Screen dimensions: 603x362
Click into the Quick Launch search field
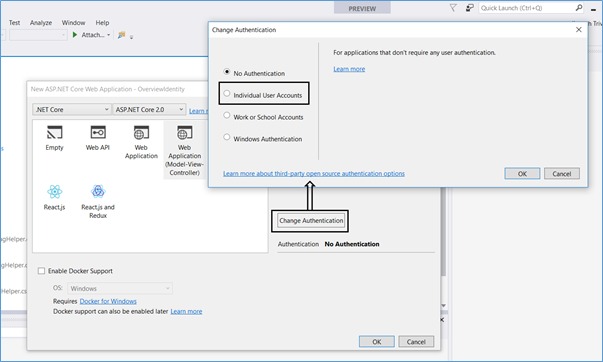tap(527, 8)
